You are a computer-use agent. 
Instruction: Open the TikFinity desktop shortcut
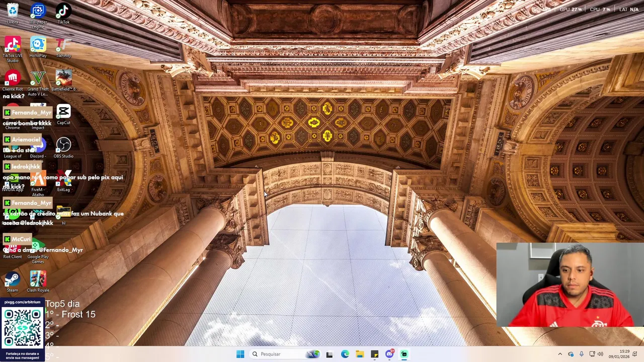(x=63, y=47)
